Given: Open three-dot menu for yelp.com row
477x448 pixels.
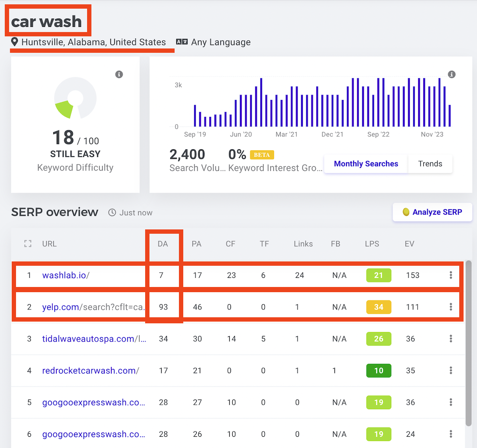Looking at the screenshot, I should (451, 307).
